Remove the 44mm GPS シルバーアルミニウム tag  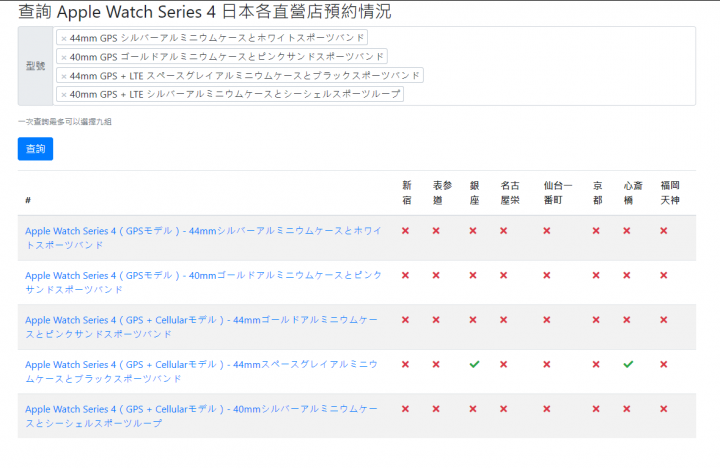point(64,39)
